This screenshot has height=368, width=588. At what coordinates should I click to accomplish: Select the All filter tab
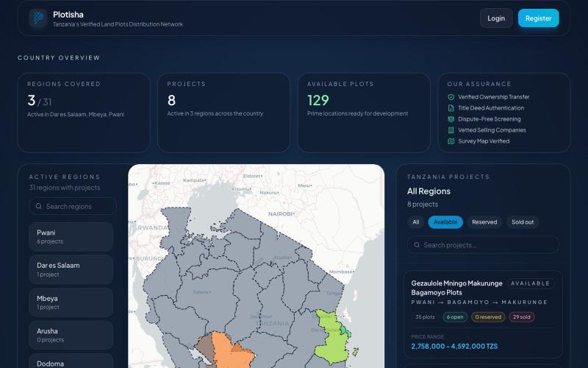click(x=416, y=222)
